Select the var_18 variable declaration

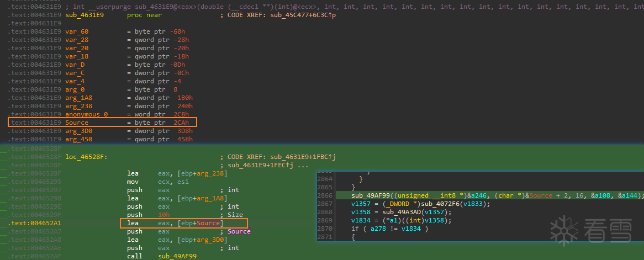[x=76, y=56]
